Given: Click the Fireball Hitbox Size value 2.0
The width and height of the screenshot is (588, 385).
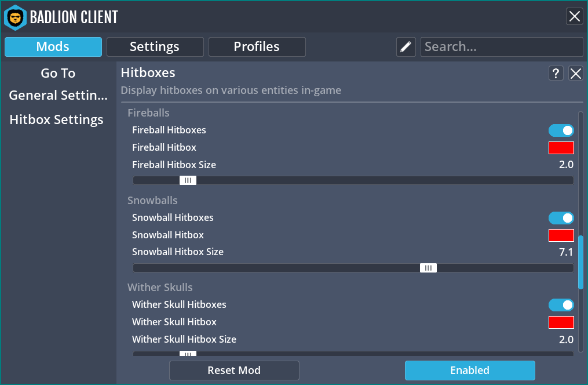Looking at the screenshot, I should click(566, 165).
